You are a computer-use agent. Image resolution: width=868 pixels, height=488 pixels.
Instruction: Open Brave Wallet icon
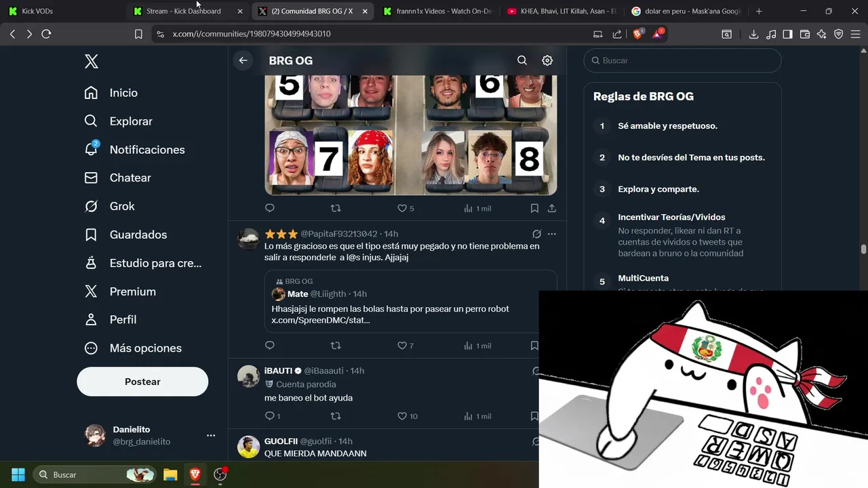pos(805,34)
